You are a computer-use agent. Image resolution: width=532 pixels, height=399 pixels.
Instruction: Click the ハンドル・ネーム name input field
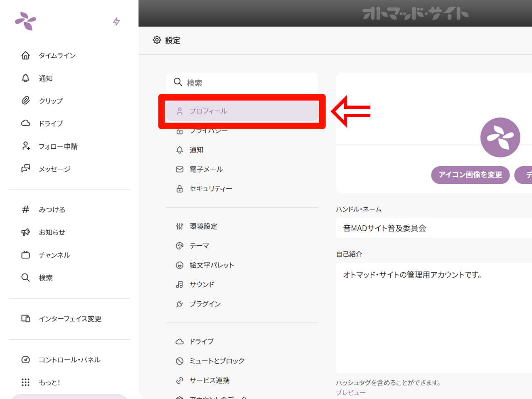432,228
